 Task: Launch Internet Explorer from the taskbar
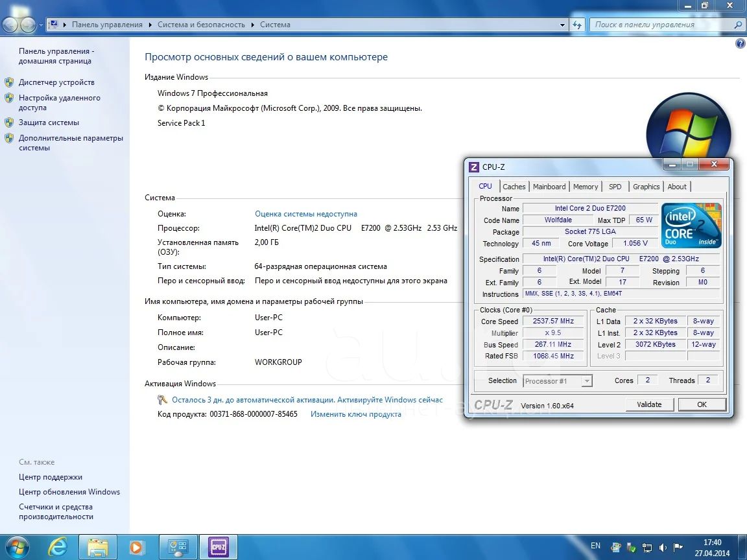pos(58,547)
